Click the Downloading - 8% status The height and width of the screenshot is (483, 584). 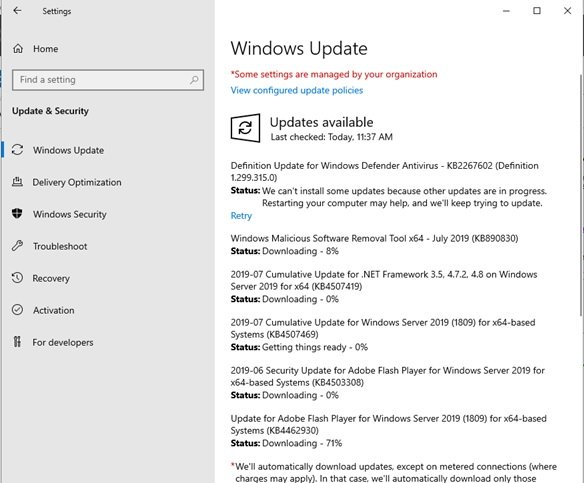[x=300, y=251]
